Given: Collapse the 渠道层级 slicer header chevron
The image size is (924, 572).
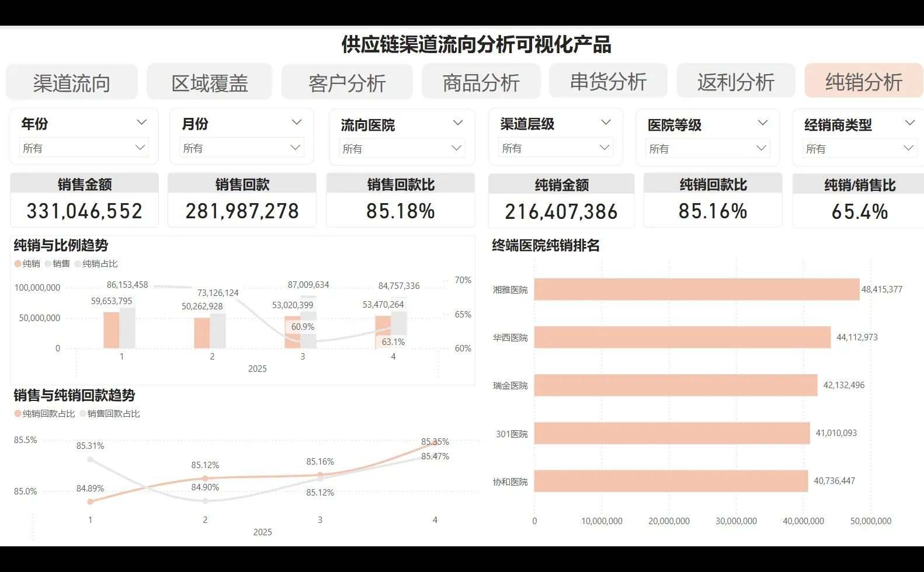Looking at the screenshot, I should click(x=606, y=122).
